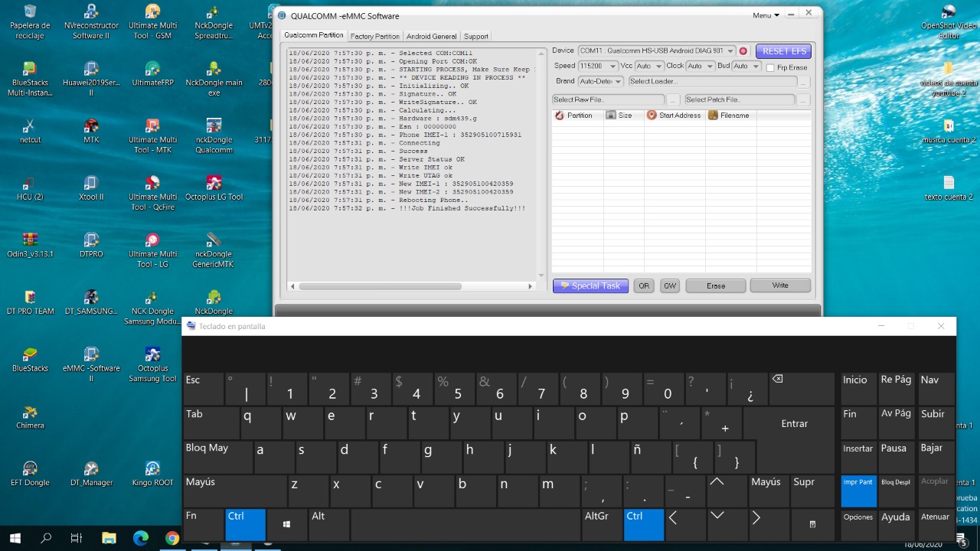
Task: Select the MTK desktop icon
Action: pyautogui.click(x=91, y=131)
